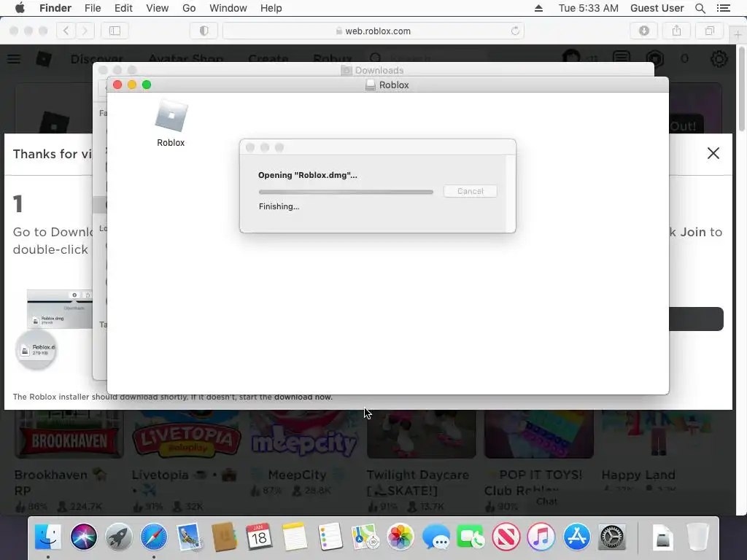Click the web.roblox.com address field
Image resolution: width=747 pixels, height=560 pixels.
point(373,31)
